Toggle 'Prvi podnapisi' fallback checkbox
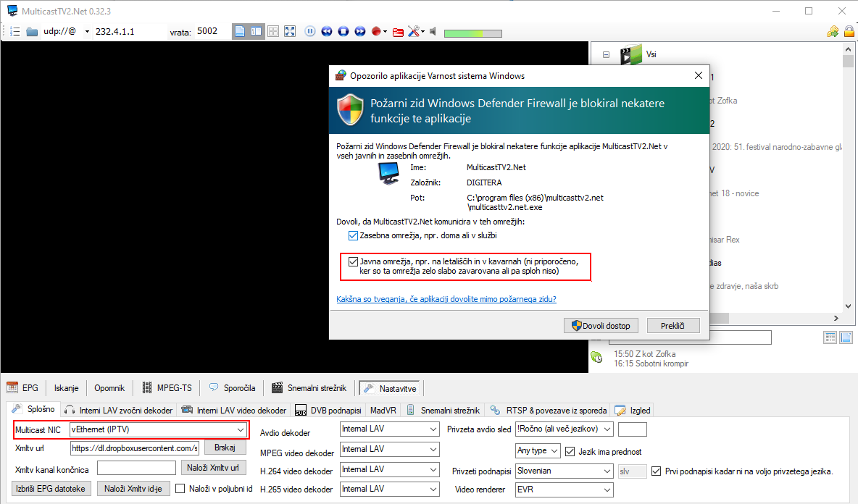 coord(656,471)
